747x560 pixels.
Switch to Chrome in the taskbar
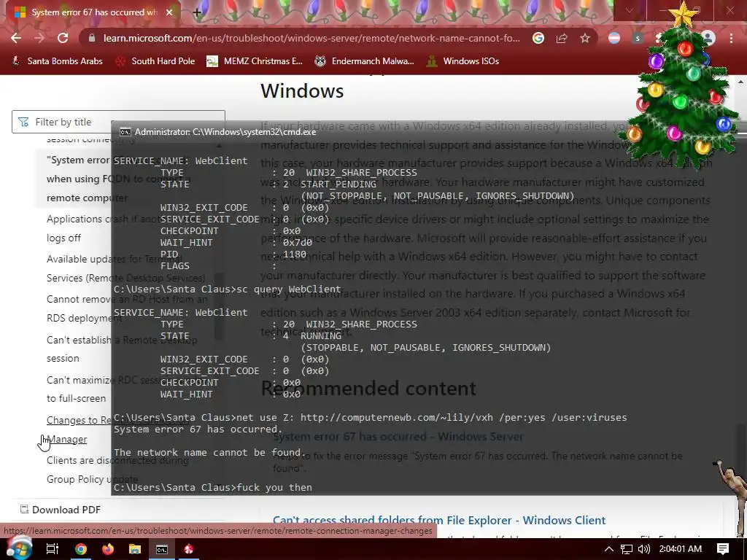(80, 549)
